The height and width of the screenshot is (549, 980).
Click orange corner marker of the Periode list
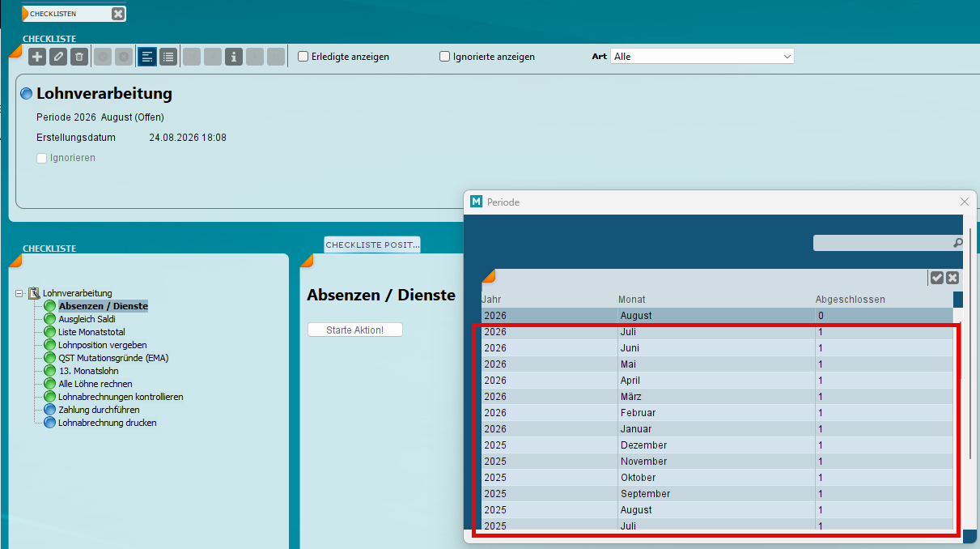tap(488, 276)
